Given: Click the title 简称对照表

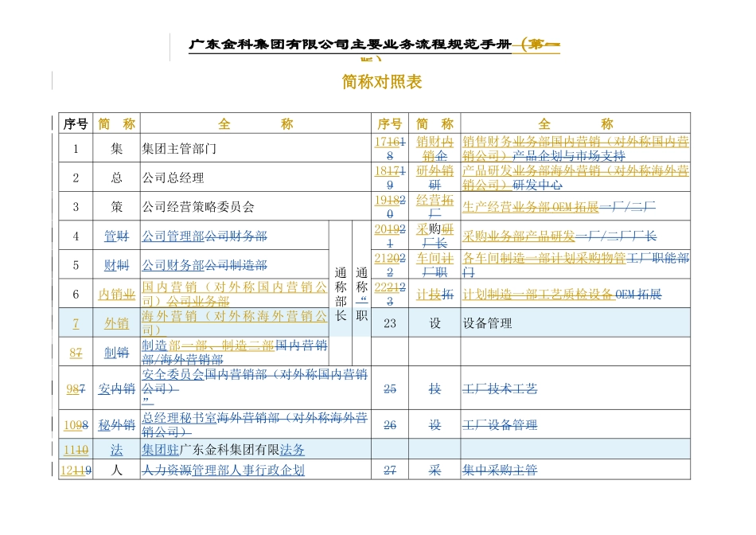Looking at the screenshot, I should pyautogui.click(x=382, y=81).
